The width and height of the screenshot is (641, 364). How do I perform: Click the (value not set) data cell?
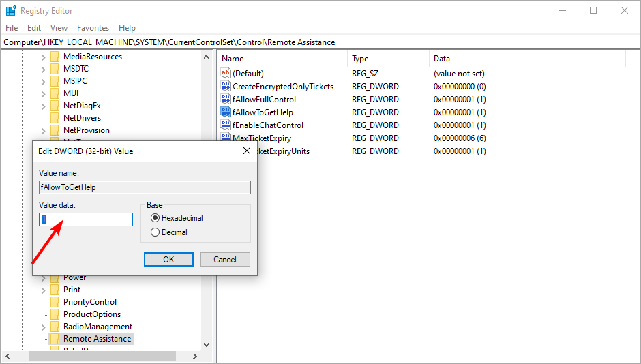[459, 74]
